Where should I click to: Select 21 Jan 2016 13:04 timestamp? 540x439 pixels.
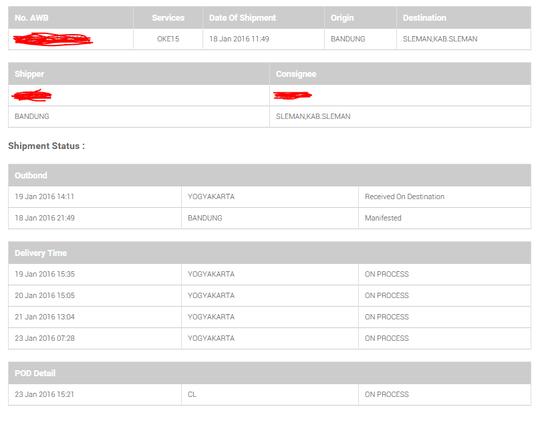(x=44, y=317)
